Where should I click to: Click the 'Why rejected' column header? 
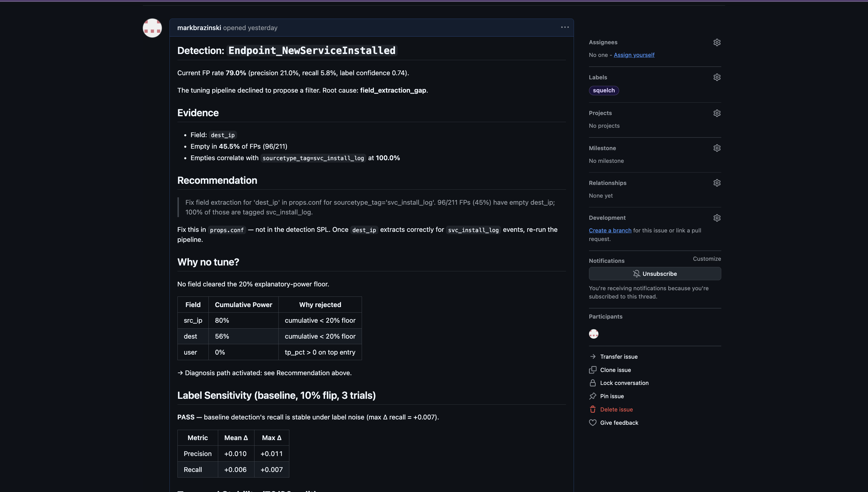(x=320, y=305)
